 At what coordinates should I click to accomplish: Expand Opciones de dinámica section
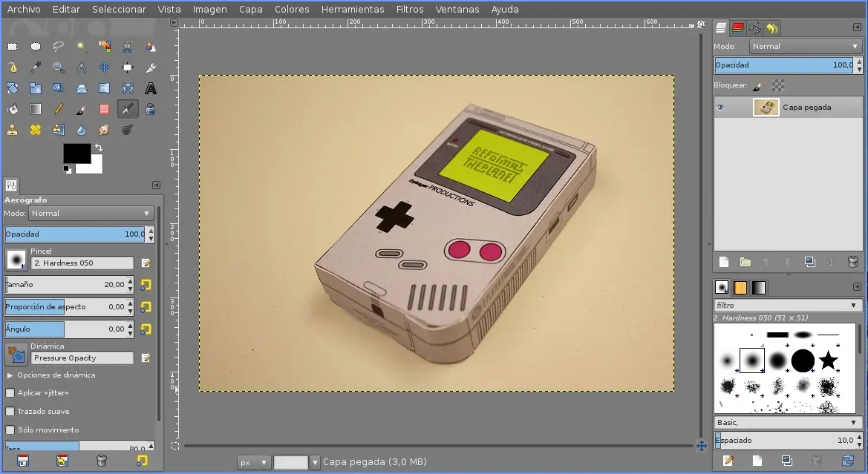(10, 375)
